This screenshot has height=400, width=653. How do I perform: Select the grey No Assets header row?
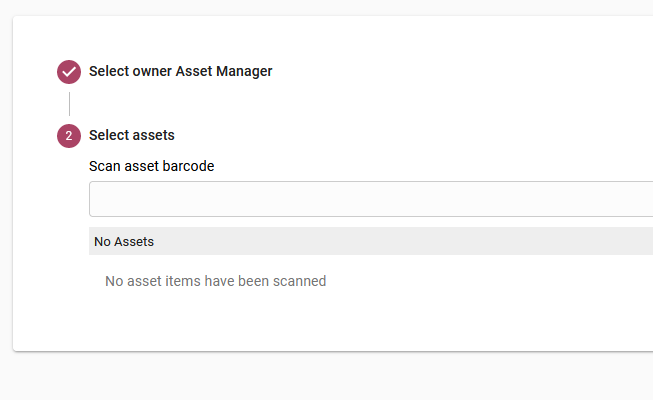tap(371, 241)
